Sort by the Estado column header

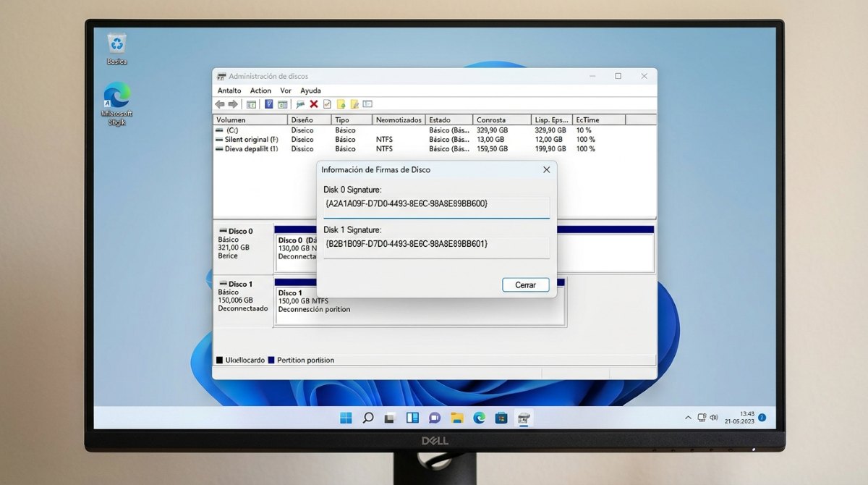(449, 119)
